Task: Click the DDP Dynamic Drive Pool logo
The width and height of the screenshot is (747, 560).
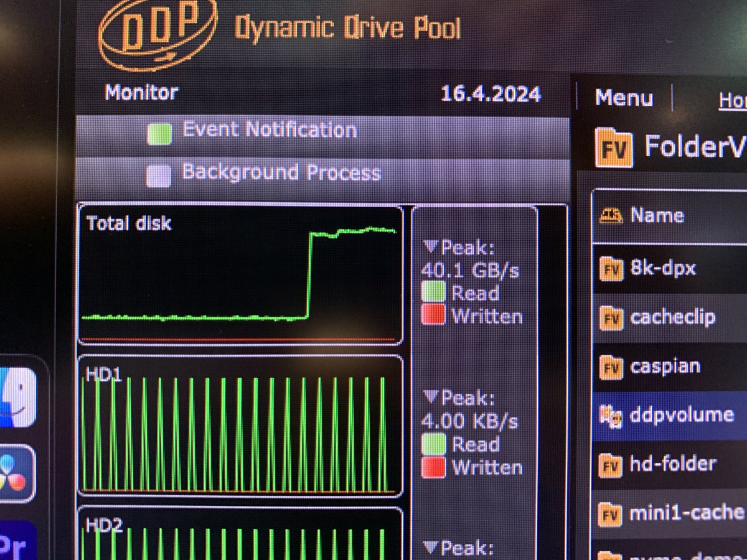Action: point(280,32)
